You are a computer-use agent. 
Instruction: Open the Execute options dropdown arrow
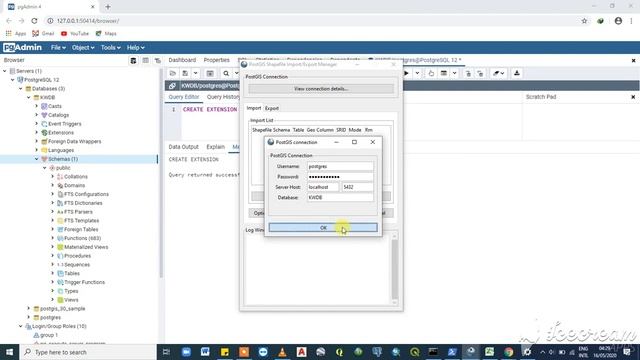click(417, 73)
